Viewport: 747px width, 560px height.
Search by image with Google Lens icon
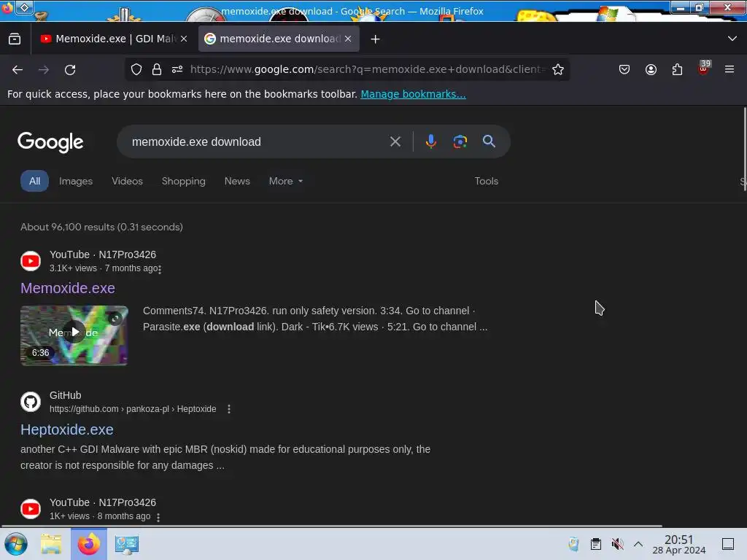460,141
